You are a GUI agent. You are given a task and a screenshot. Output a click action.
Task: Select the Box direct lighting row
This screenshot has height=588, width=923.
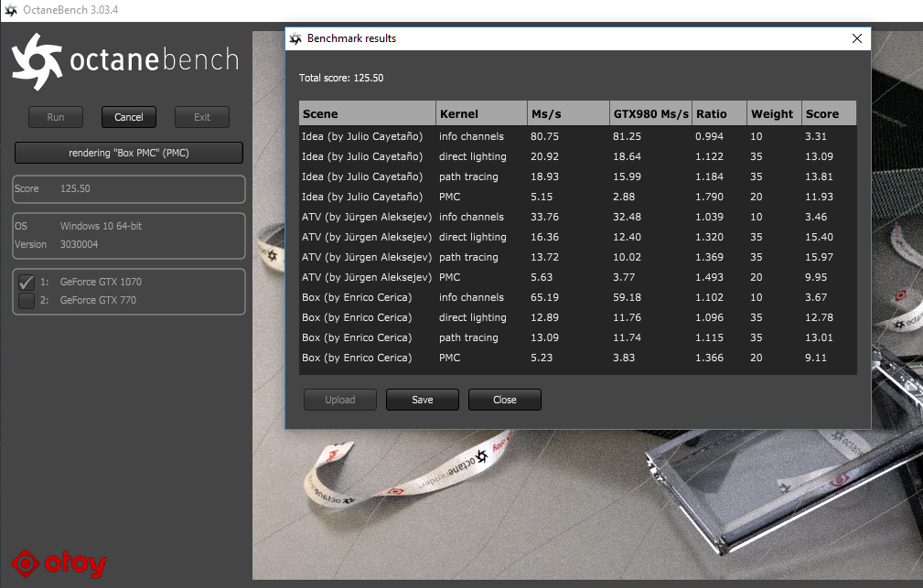(577, 317)
